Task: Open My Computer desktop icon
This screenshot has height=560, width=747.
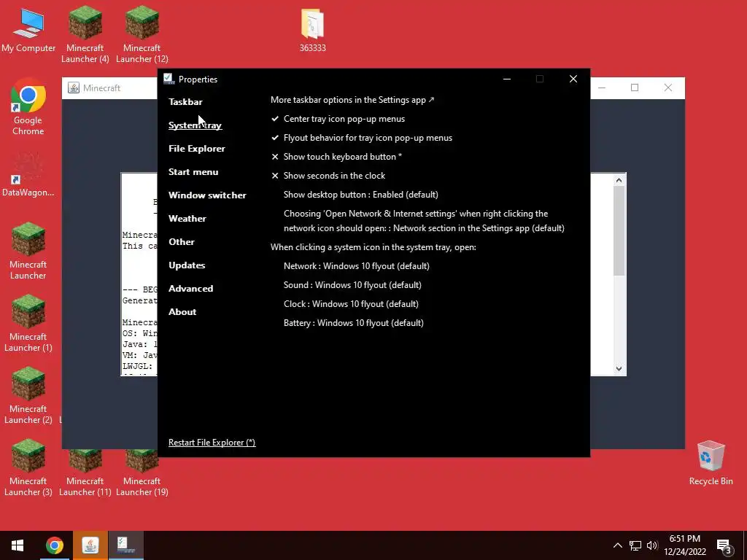Action: [28, 29]
